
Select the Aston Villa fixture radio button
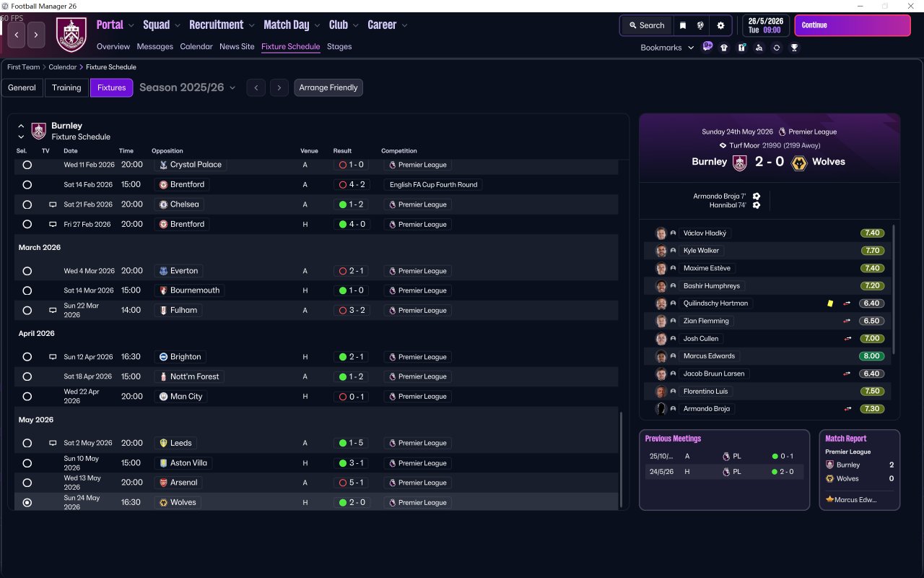[27, 463]
